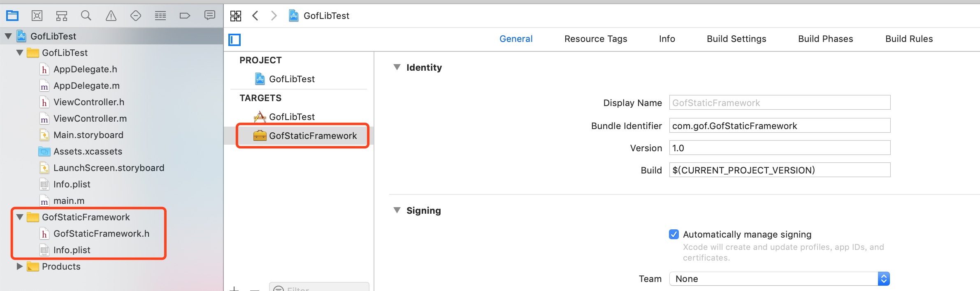This screenshot has width=980, height=291.
Task: Click the Version field showing 1.0
Action: coord(780,148)
